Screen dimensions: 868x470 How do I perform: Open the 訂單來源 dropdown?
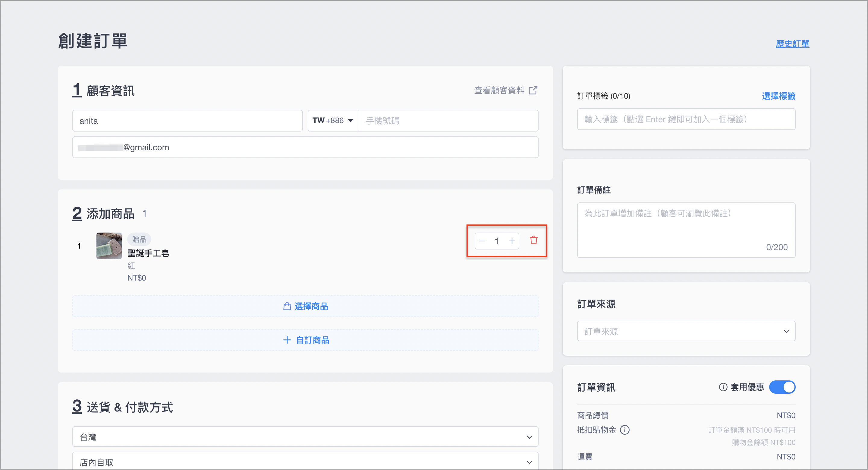[x=686, y=331]
